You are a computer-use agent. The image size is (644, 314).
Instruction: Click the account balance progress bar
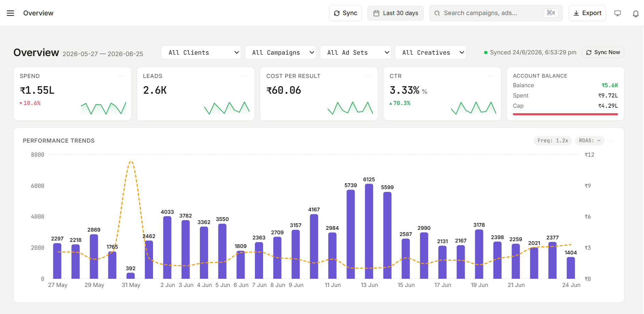click(565, 114)
